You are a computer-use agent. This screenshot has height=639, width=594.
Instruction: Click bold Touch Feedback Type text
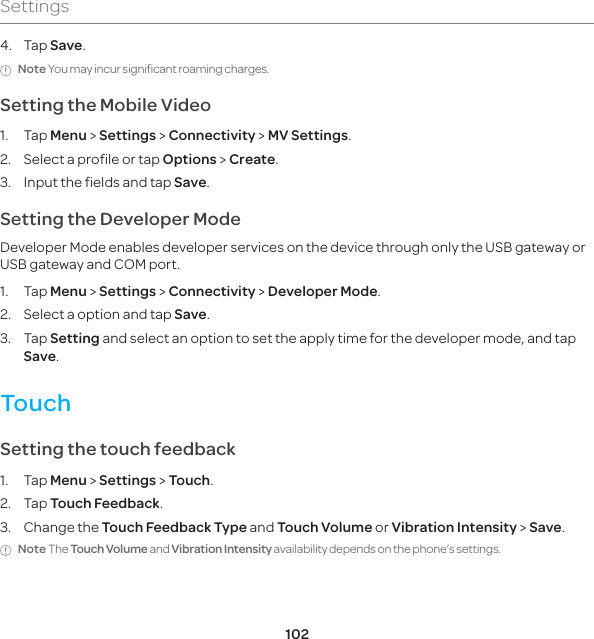tap(174, 527)
